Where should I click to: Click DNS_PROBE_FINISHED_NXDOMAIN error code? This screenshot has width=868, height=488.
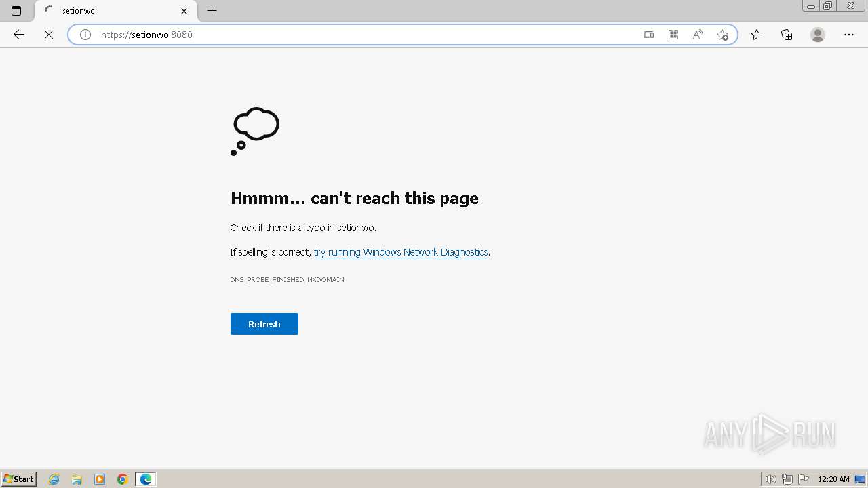(287, 279)
